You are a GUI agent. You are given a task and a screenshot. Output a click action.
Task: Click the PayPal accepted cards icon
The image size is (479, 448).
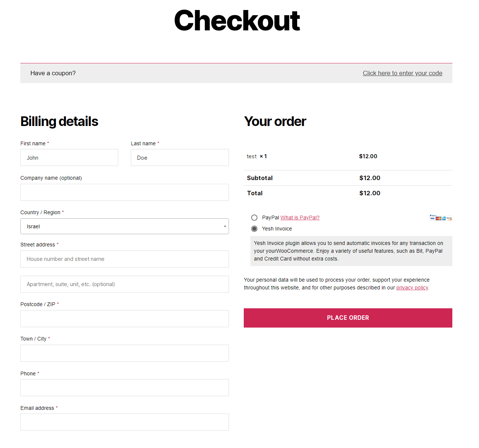[440, 218]
